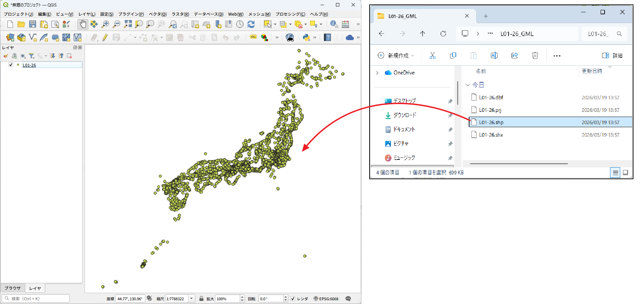Open Data Source Manager icon
The height and width of the screenshot is (304, 644).
click(10, 37)
